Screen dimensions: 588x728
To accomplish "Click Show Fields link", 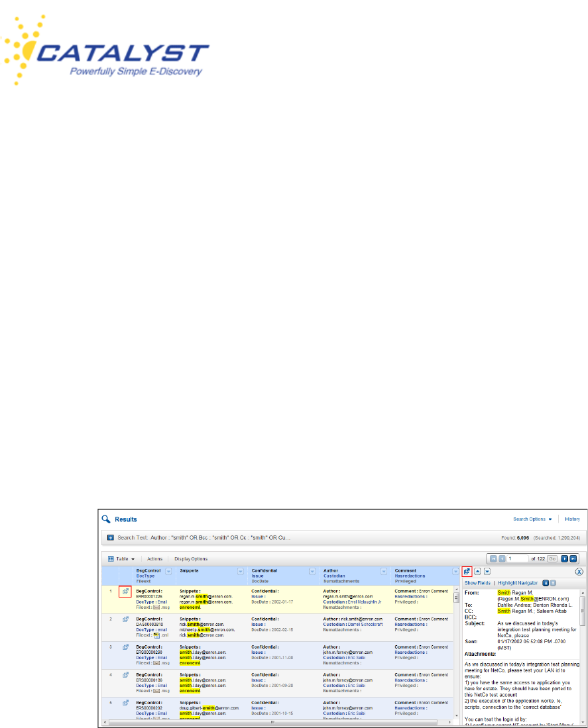I will 477,583.
